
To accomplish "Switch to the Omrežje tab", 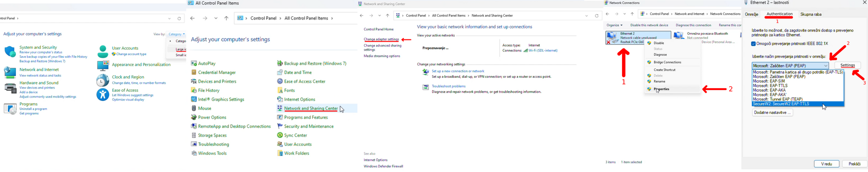I will point(751,14).
